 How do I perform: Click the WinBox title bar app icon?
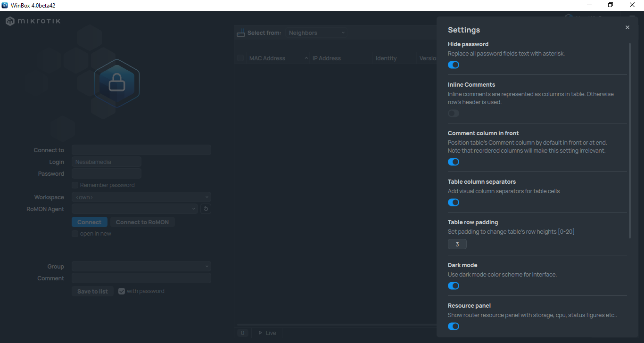(5, 5)
